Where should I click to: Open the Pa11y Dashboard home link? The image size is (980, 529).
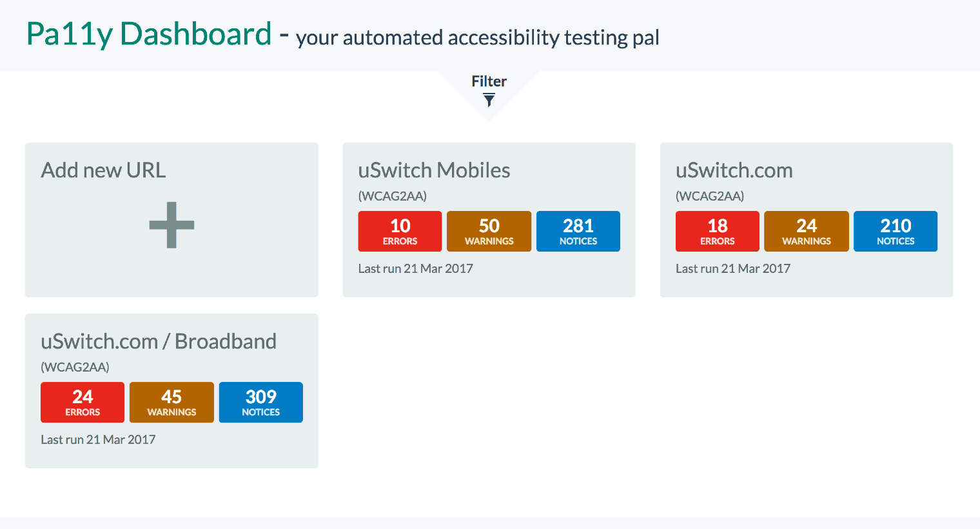point(149,34)
